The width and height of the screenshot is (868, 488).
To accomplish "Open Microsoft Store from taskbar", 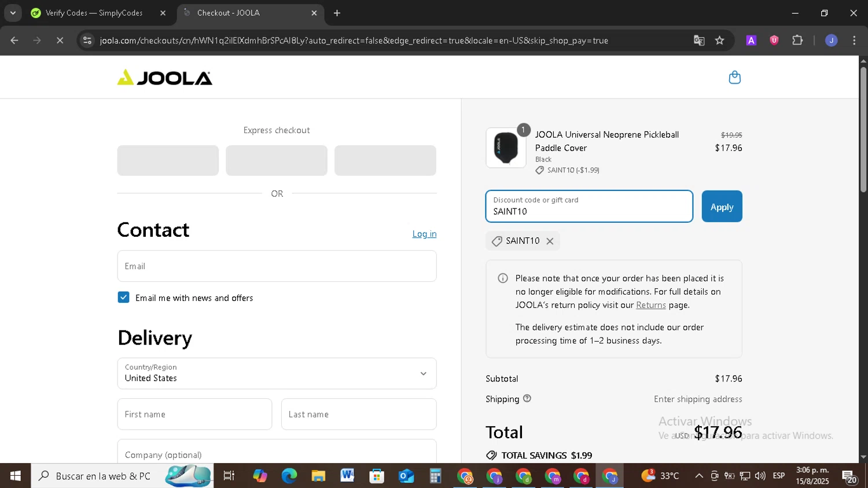I will (377, 476).
